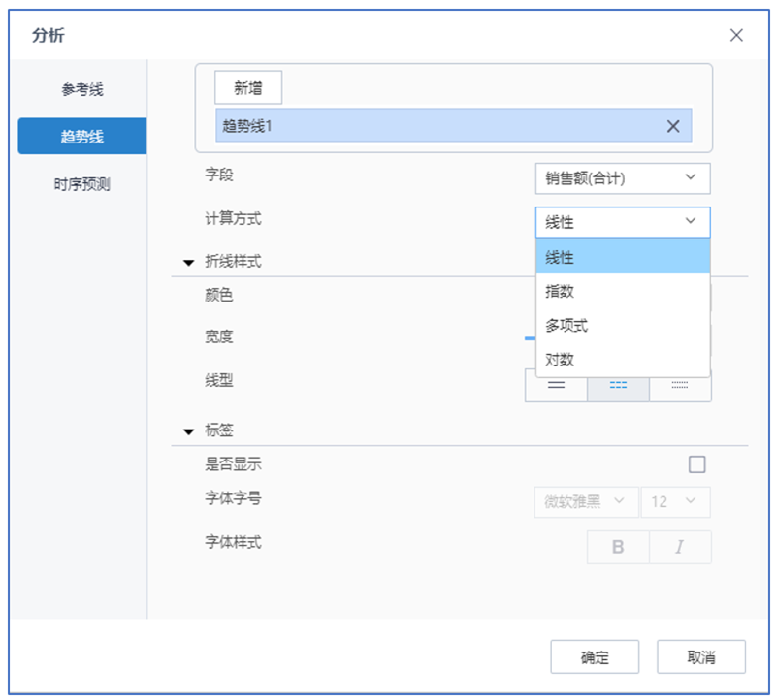The height and width of the screenshot is (700, 776).
Task: Select the dotted line style icon
Action: tap(679, 385)
